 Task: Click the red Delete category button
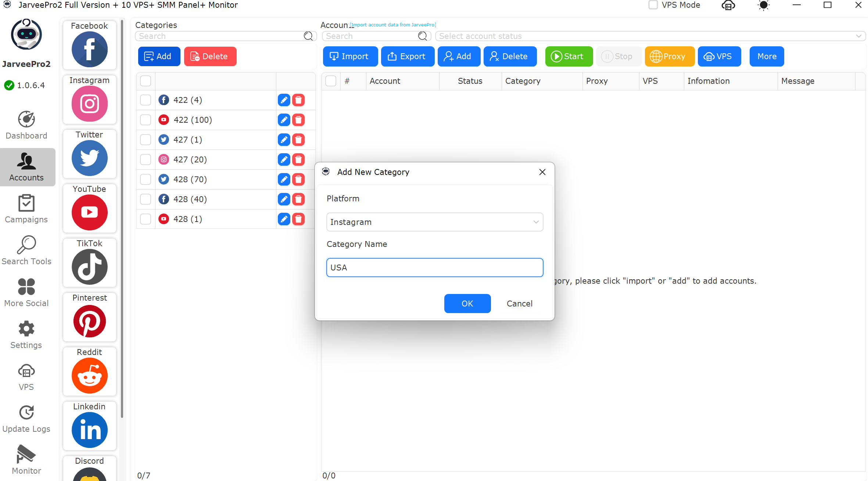210,56
